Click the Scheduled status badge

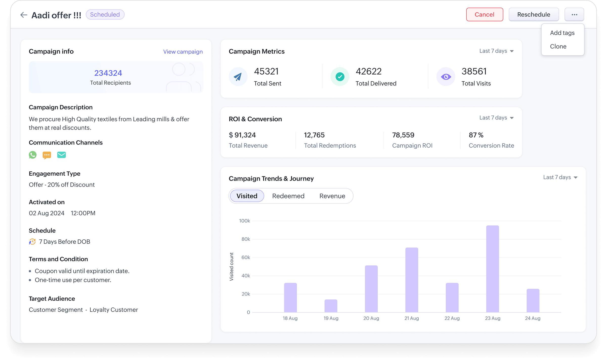pyautogui.click(x=105, y=14)
